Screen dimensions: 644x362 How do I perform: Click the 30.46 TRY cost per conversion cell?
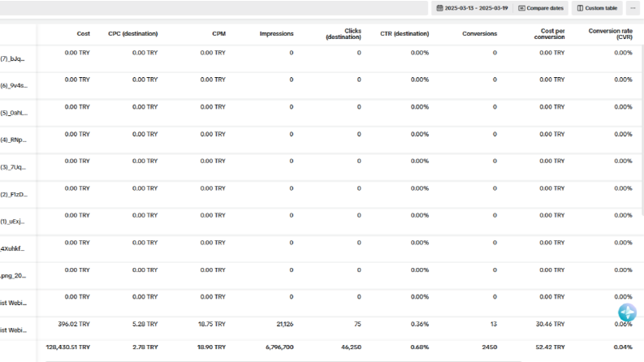551,324
